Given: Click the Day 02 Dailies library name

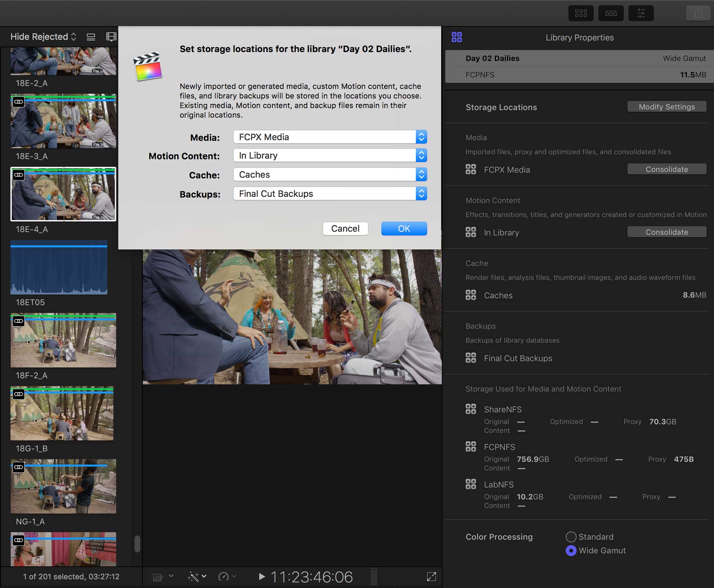Looking at the screenshot, I should point(492,58).
